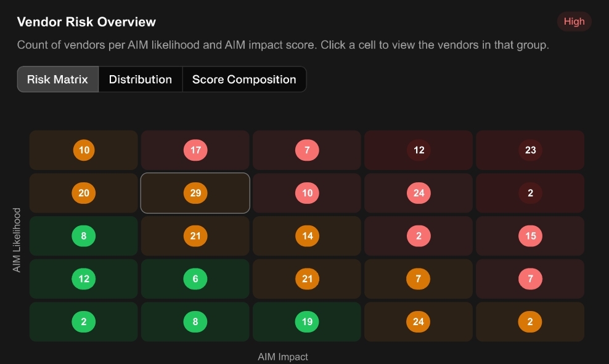Select the green cell showing 12 vendors
This screenshot has width=609, height=364.
[83, 278]
